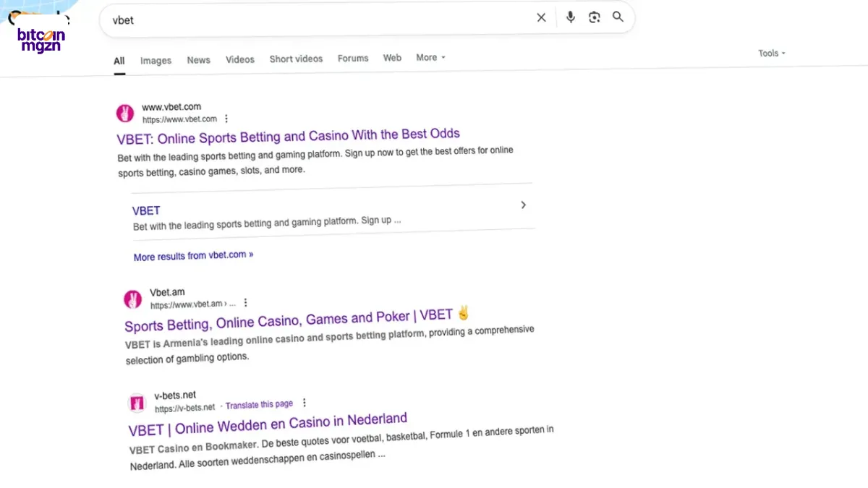This screenshot has width=868, height=488.
Task: Click snippet 'Bet with the leading sports betting' under main result
Action: coord(315,161)
